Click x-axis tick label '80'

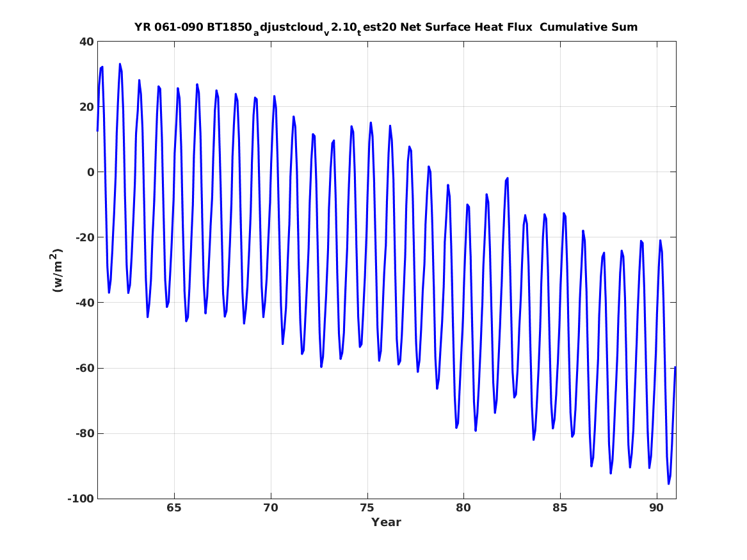tap(463, 508)
